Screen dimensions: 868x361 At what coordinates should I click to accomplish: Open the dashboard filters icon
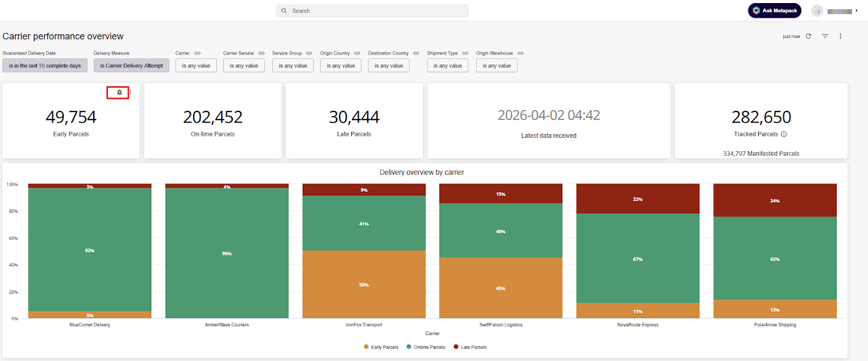824,36
